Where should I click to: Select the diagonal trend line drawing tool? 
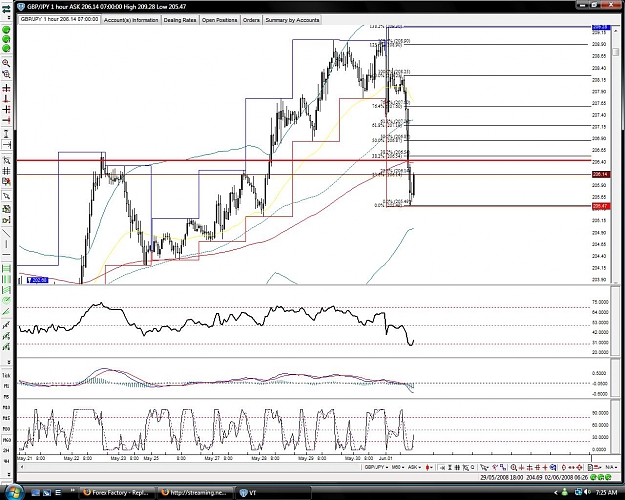(6, 232)
